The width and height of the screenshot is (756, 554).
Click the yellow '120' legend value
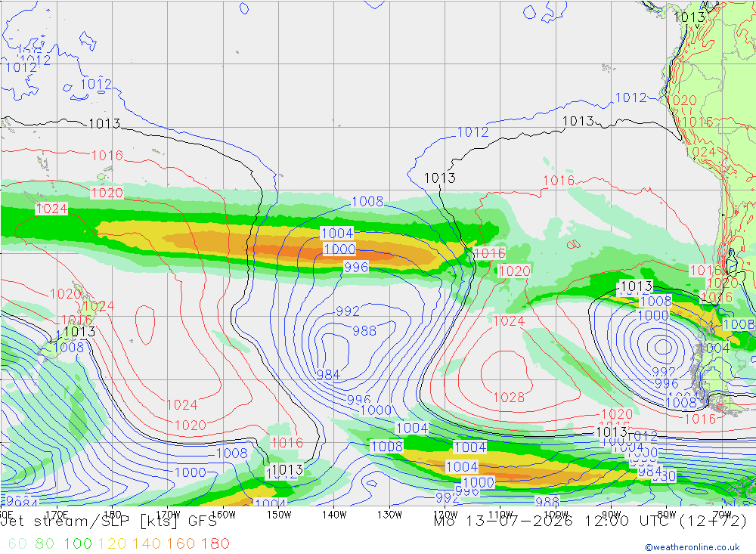tap(112, 543)
